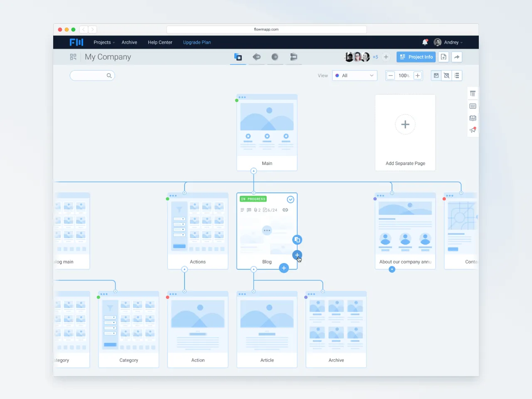Open the sitemap tree structure panel

click(473, 93)
